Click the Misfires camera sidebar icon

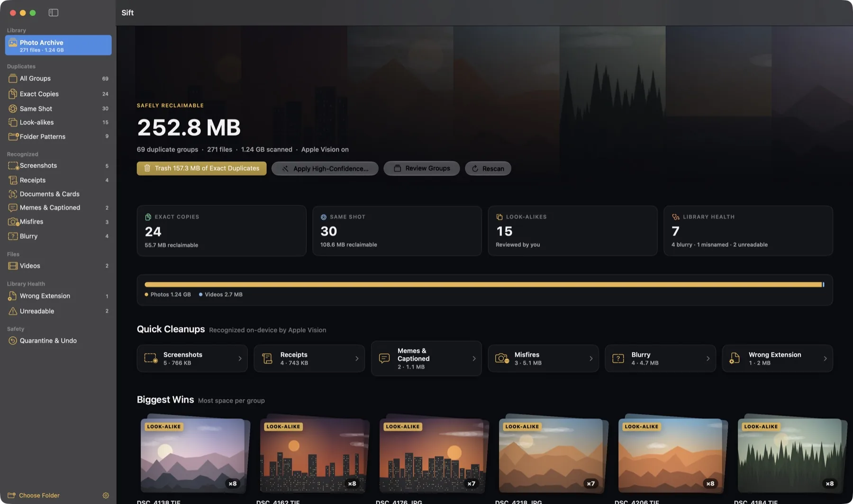click(13, 222)
